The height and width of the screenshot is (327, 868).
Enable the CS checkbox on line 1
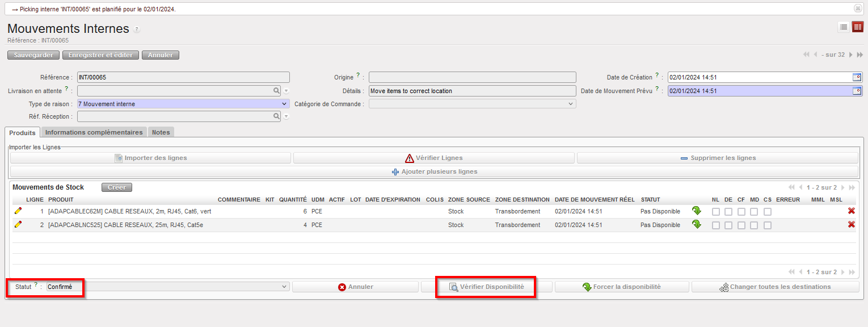767,212
